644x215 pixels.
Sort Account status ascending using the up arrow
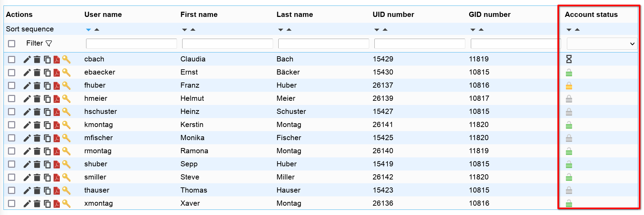coord(577,30)
